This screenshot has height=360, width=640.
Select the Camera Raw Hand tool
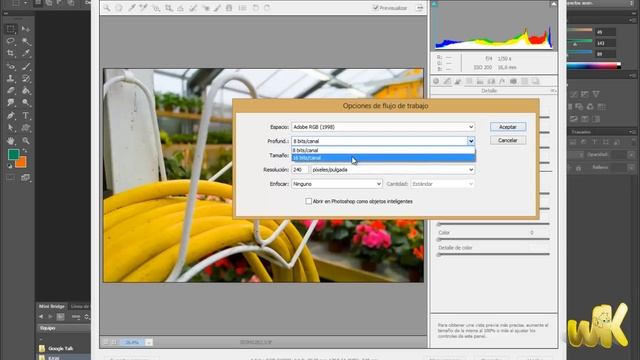pos(119,8)
